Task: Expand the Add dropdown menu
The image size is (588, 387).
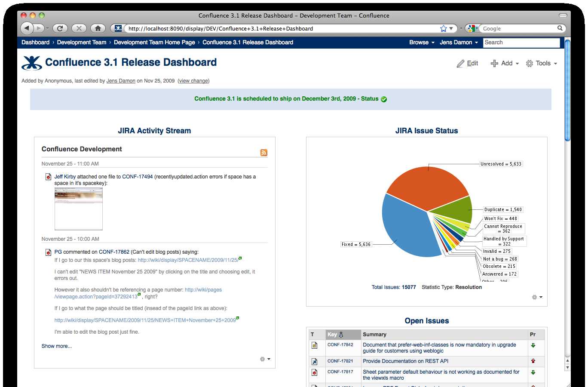Action: [505, 63]
